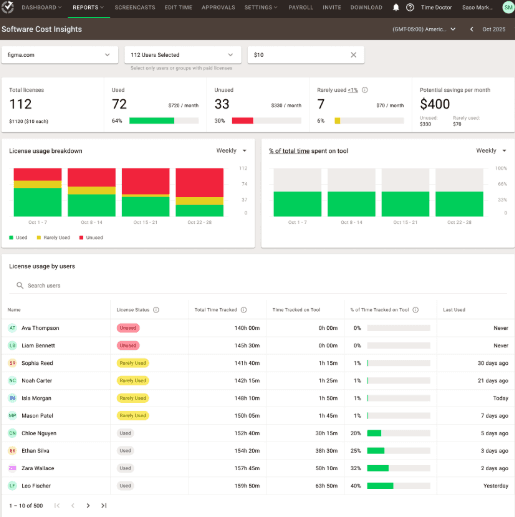Screen dimensions: 515x517
Task: Go to next page of users table
Action: click(x=88, y=506)
